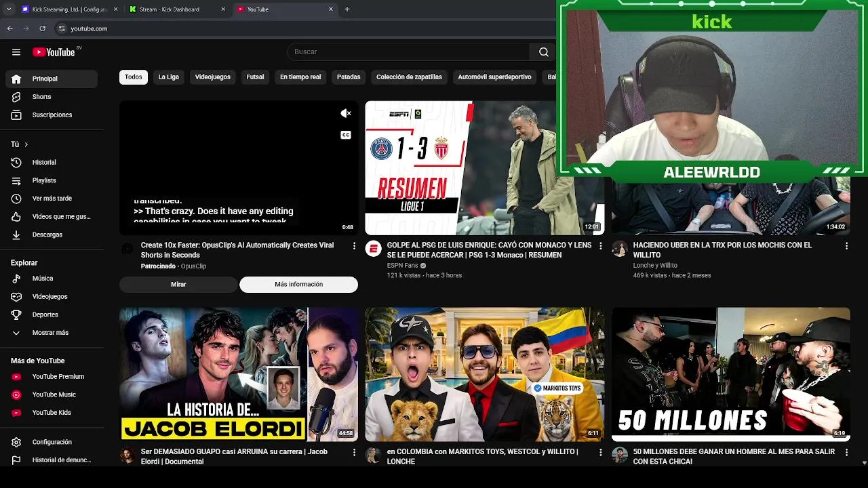Image resolution: width=868 pixels, height=488 pixels.
Task: Open a new browser tab
Action: 347,9
